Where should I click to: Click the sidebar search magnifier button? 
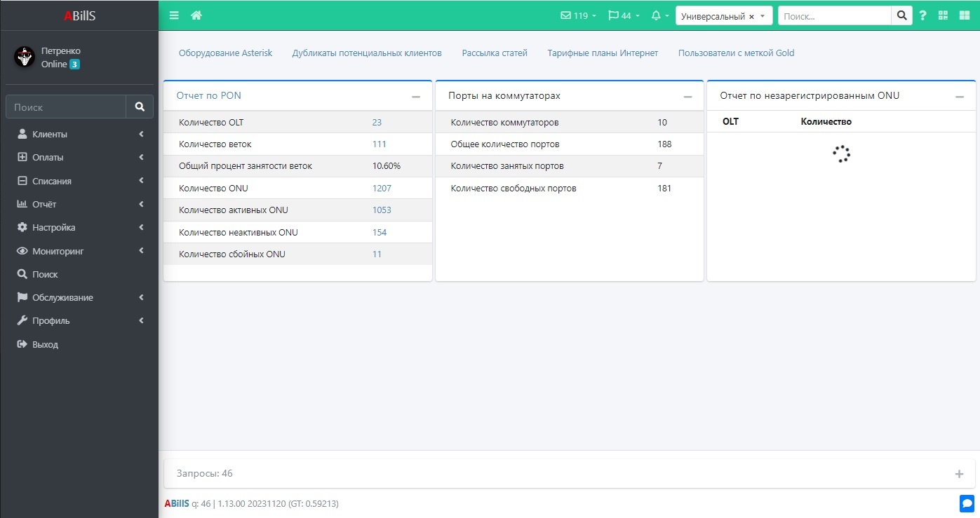click(140, 107)
